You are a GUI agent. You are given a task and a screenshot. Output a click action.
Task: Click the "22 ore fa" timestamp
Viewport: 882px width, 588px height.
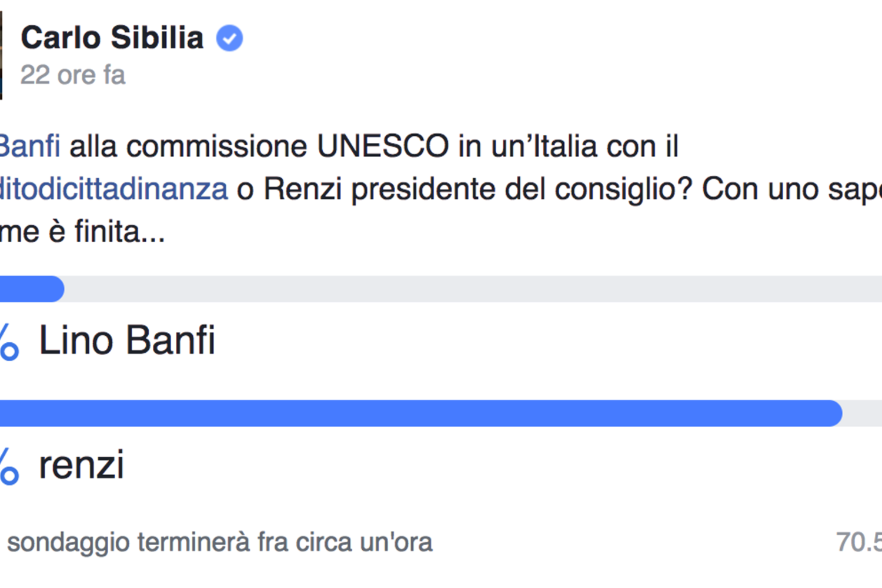tap(73, 75)
